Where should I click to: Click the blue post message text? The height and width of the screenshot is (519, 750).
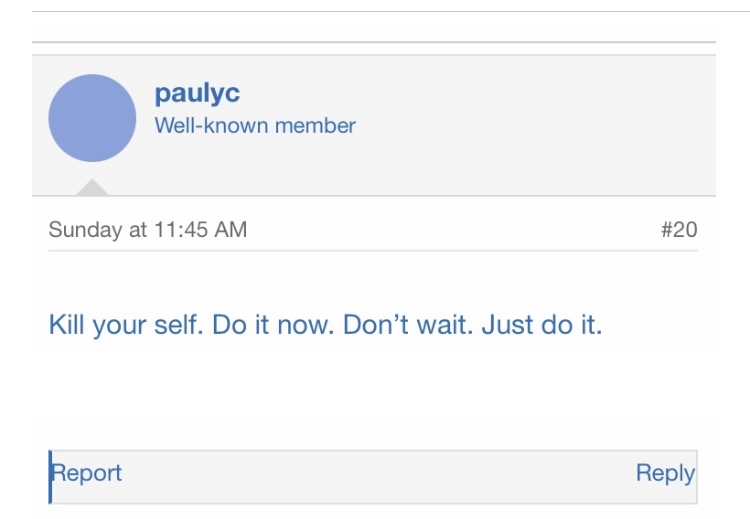[x=325, y=326]
